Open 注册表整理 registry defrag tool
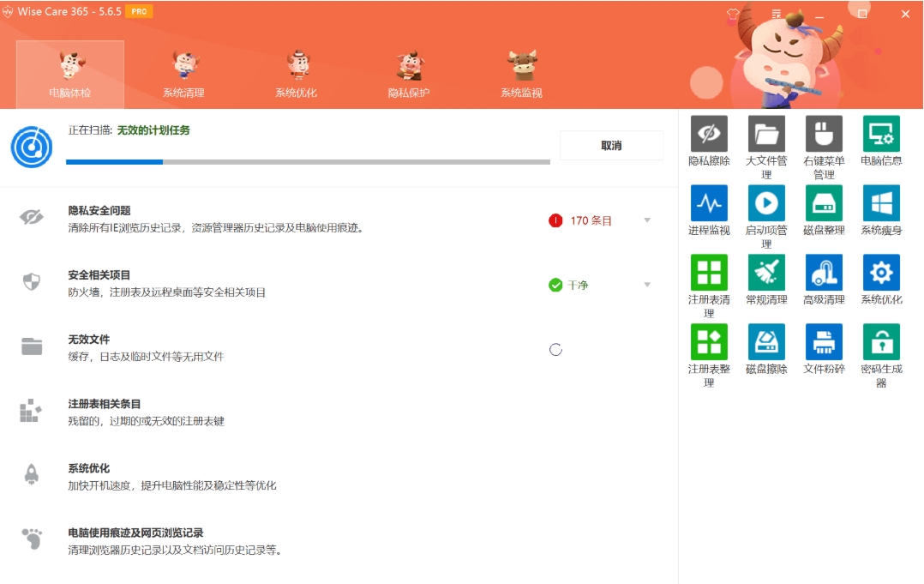This screenshot has height=584, width=924. [x=709, y=342]
